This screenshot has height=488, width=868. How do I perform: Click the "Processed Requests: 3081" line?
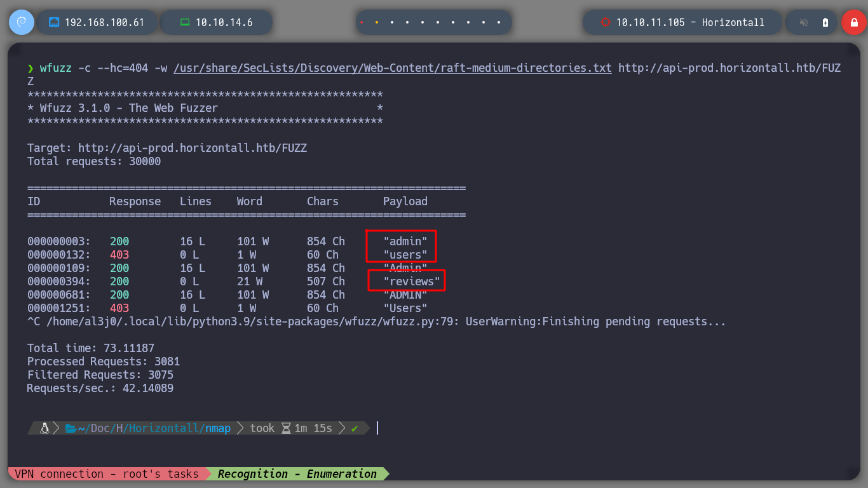[x=104, y=362]
